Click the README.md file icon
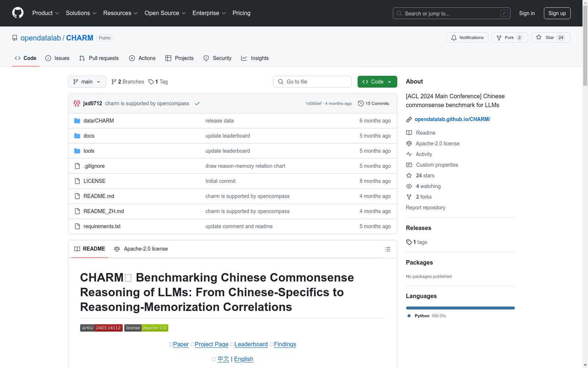Image resolution: width=588 pixels, height=368 pixels. 77,196
